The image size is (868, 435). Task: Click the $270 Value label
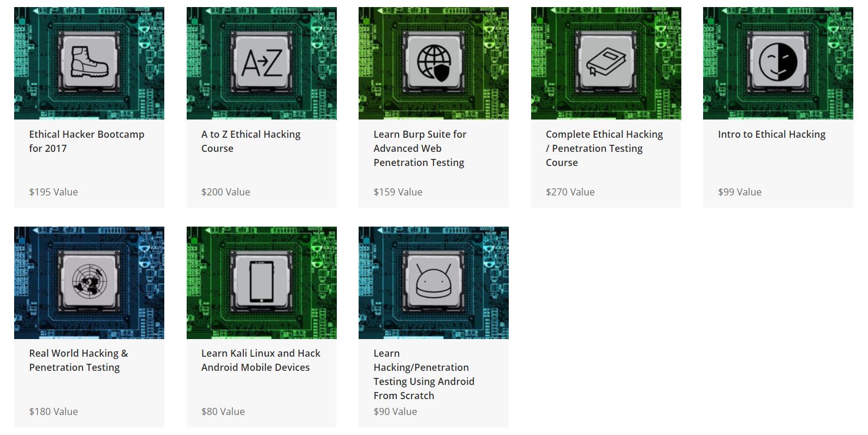click(570, 192)
